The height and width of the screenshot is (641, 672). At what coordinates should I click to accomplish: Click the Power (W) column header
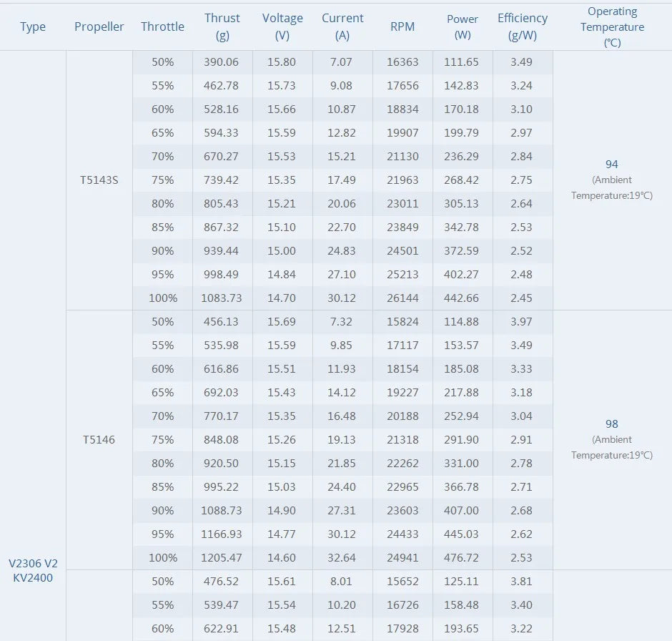(x=463, y=26)
